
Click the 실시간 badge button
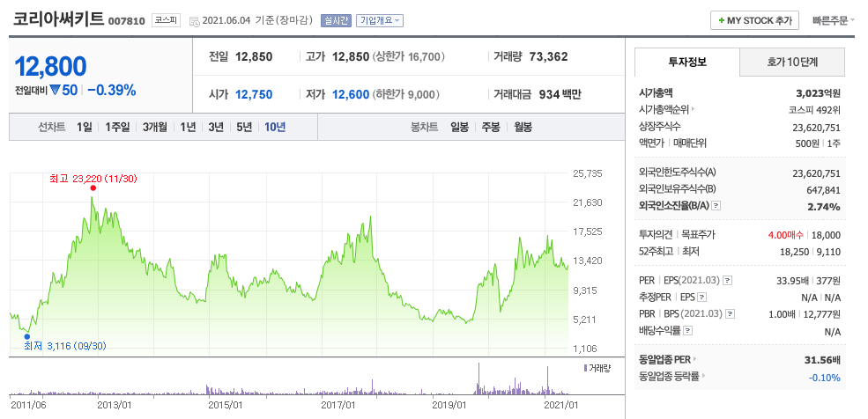336,20
